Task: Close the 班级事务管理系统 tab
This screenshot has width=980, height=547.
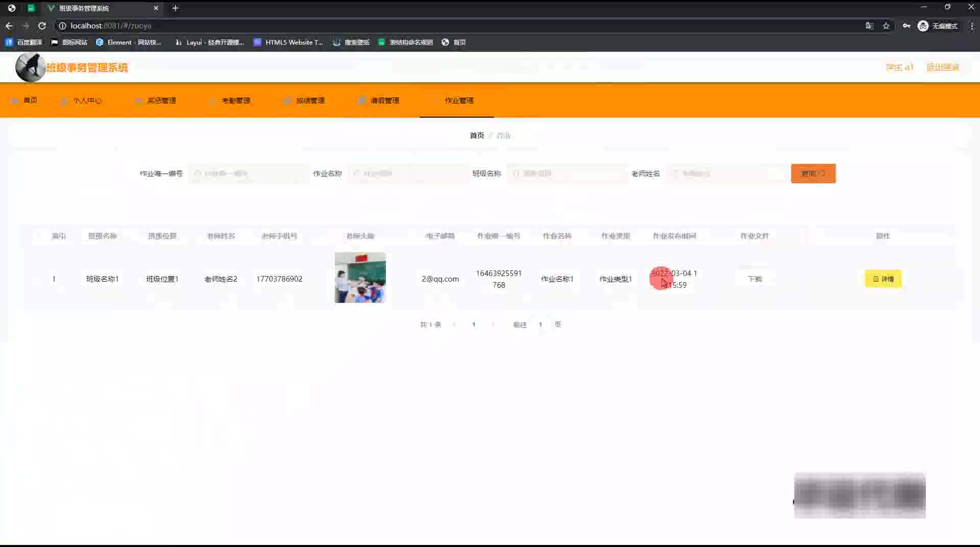Action: point(156,8)
